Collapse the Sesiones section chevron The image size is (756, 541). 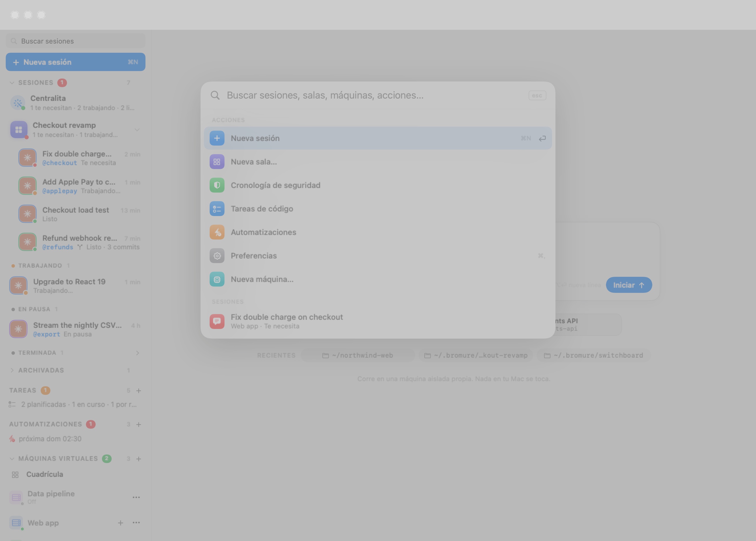coord(12,83)
